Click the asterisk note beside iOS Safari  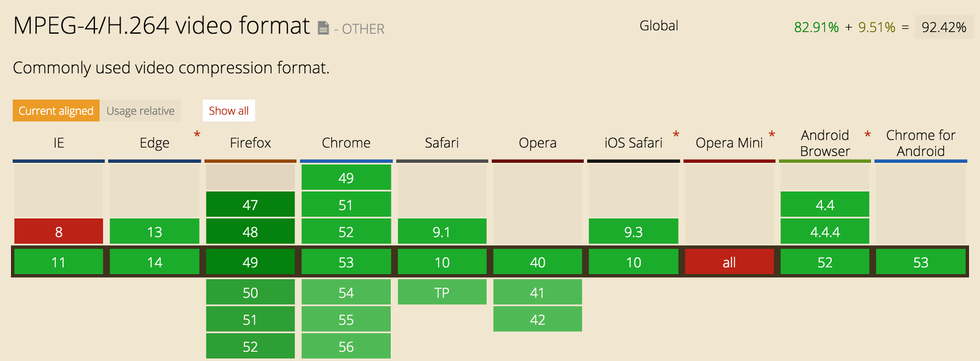(676, 135)
